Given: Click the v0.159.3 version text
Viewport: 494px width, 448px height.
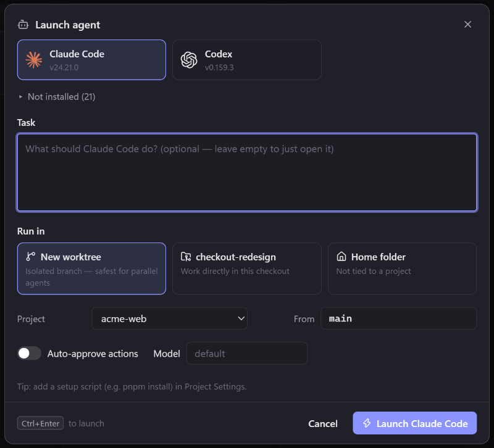Looking at the screenshot, I should [x=219, y=67].
